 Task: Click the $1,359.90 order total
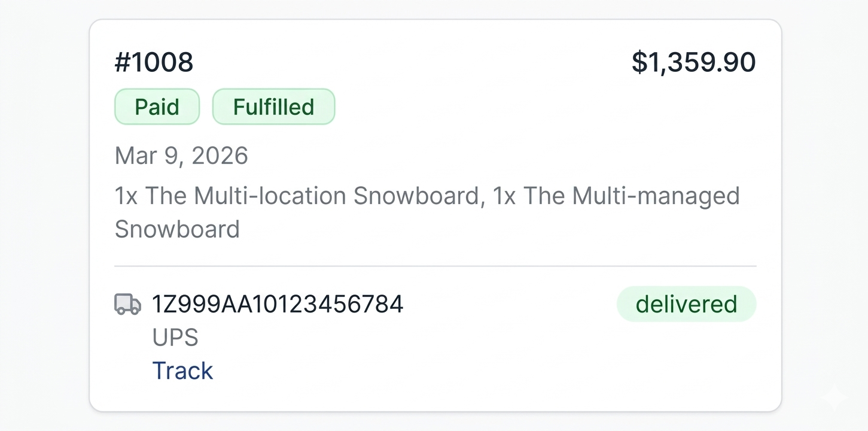[694, 62]
